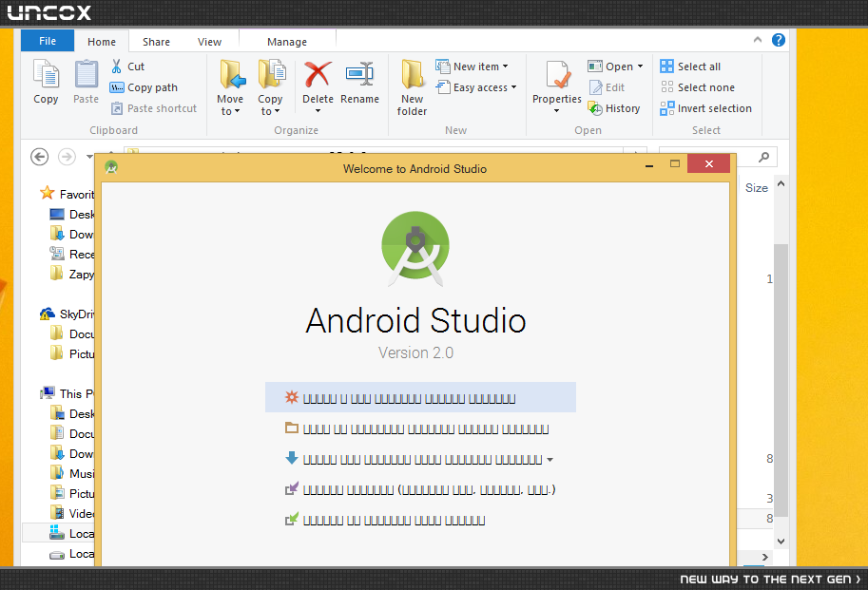Screen dimensions: 868x590
Task: Click the Move to folder icon
Action: 233,75
